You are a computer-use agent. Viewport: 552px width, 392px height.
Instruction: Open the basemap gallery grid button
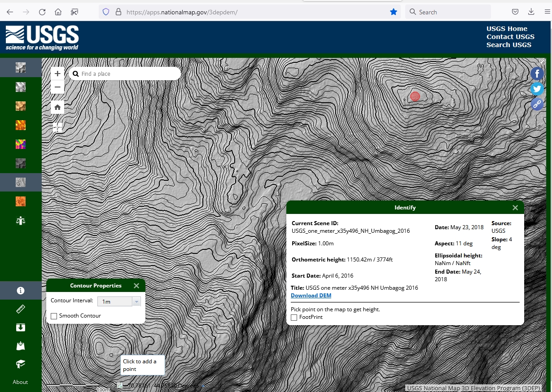coord(57,127)
